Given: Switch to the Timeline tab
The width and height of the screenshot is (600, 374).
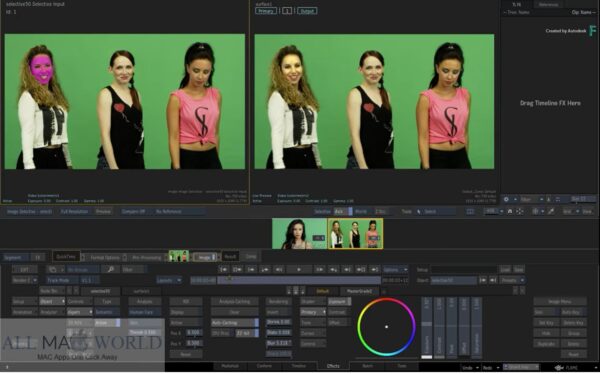Looking at the screenshot, I should click(x=299, y=366).
